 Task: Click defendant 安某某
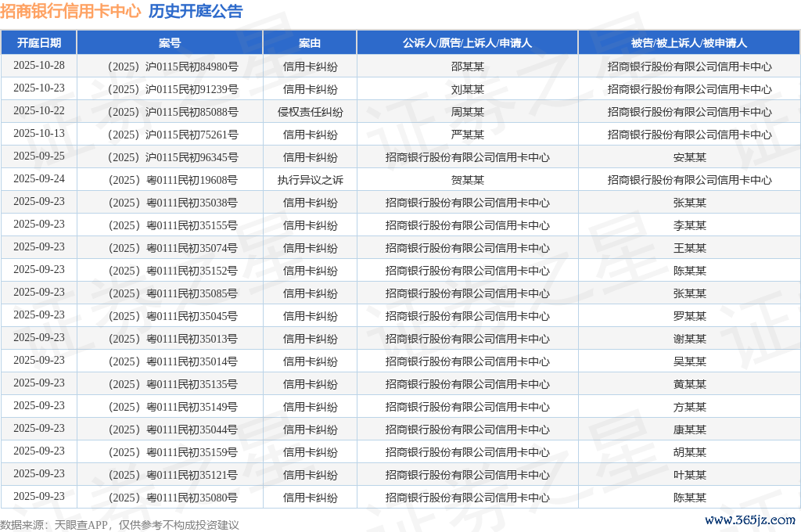[689, 157]
